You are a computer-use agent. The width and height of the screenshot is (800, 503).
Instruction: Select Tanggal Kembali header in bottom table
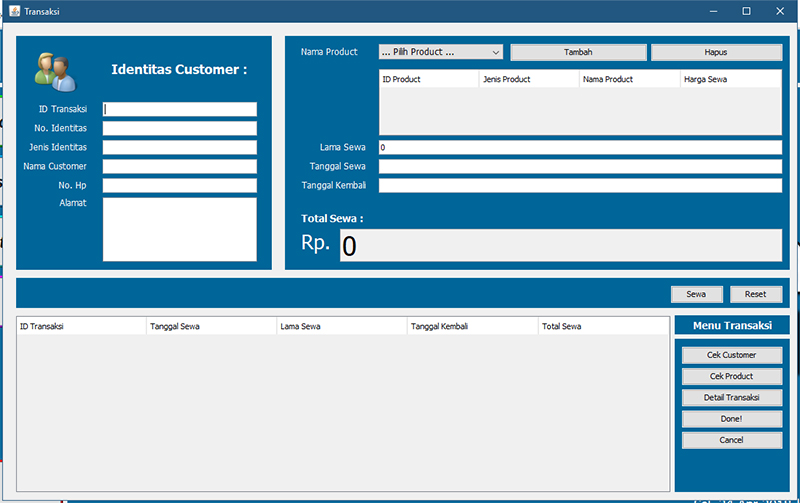[472, 326]
